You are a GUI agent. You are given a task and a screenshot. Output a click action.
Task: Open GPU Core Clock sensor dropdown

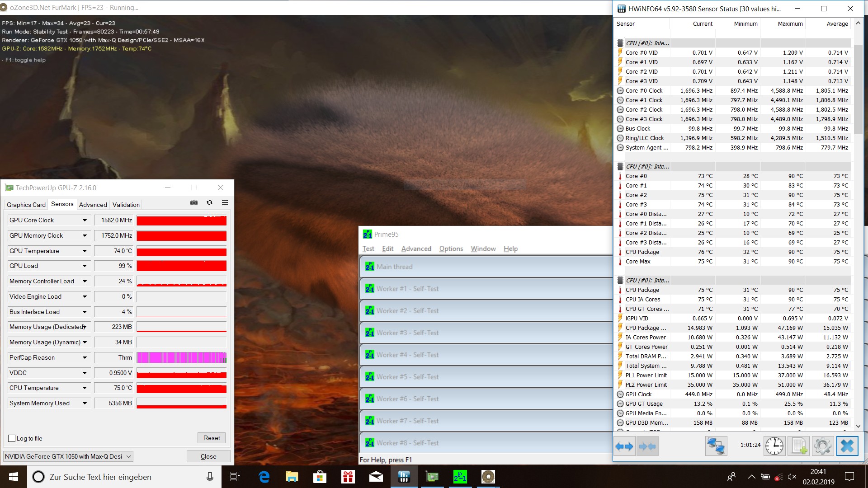(85, 221)
